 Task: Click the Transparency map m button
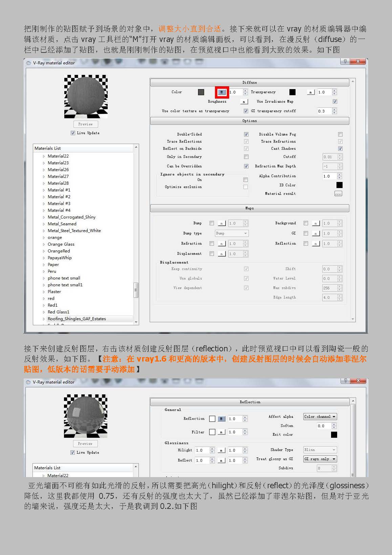tap(311, 92)
